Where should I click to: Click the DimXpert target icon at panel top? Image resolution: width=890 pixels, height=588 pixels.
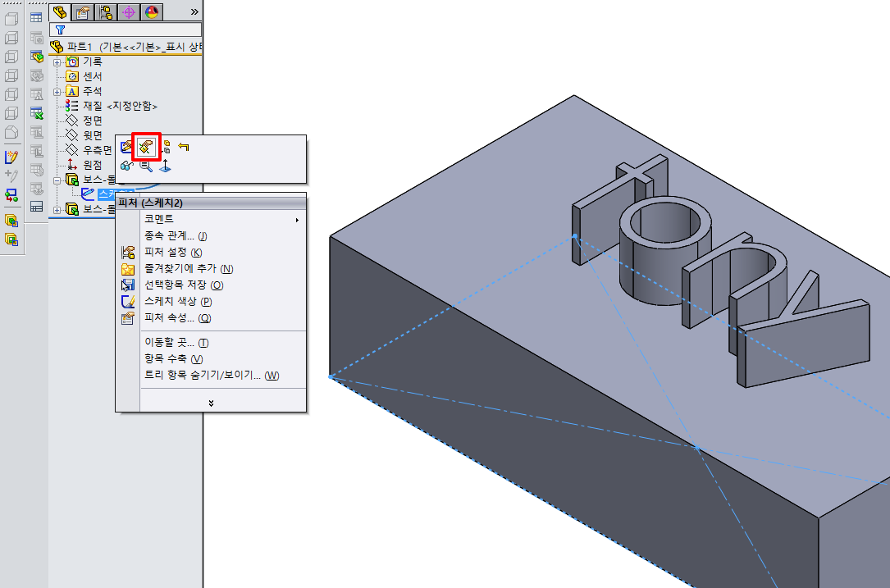[x=129, y=11]
